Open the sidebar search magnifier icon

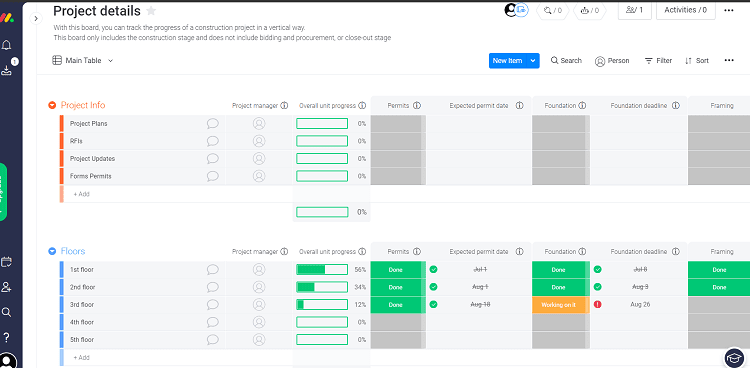tap(6, 312)
